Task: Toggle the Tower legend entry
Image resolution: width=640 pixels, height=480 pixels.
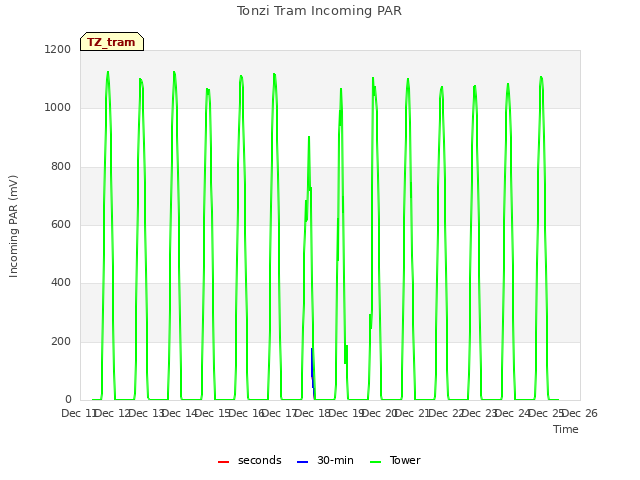Action: coord(395,460)
